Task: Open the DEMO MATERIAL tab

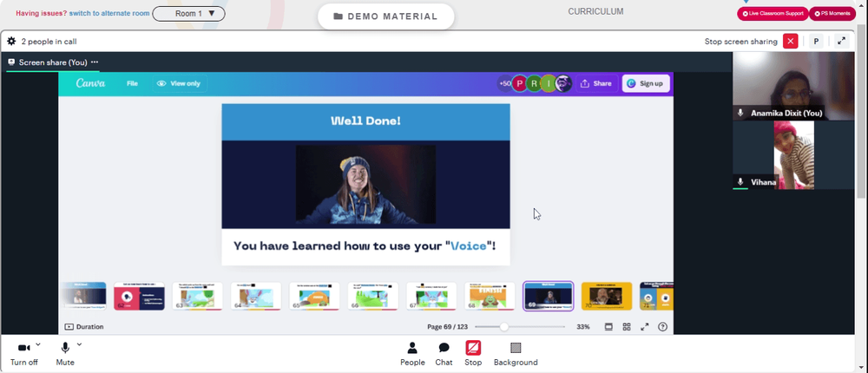Action: click(x=386, y=16)
